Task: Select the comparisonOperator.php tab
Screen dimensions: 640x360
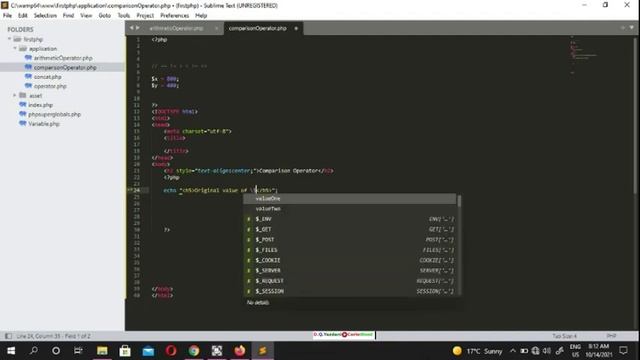Action: (258, 28)
